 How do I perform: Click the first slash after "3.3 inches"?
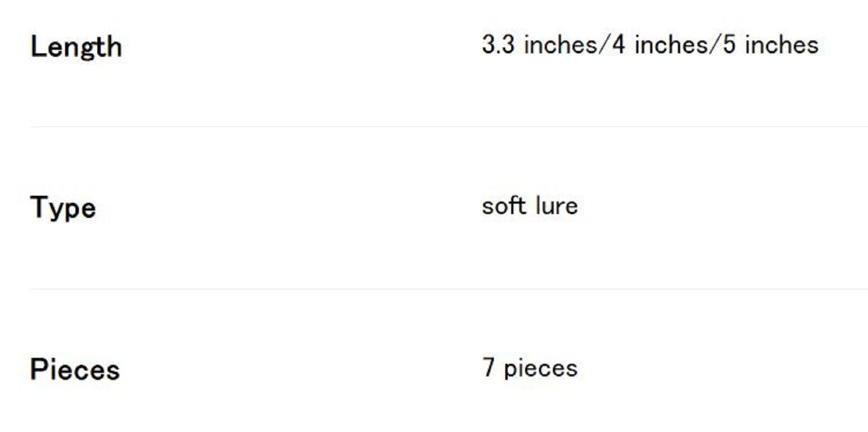[604, 45]
